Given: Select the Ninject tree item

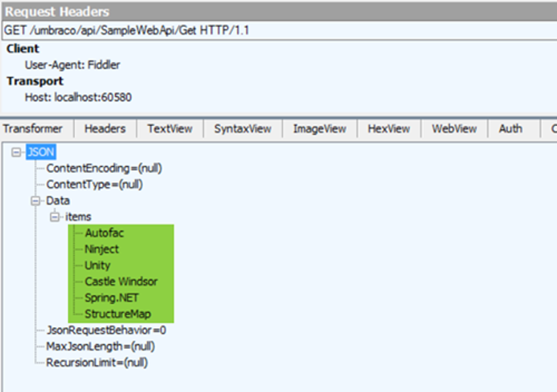Looking at the screenshot, I should (102, 249).
